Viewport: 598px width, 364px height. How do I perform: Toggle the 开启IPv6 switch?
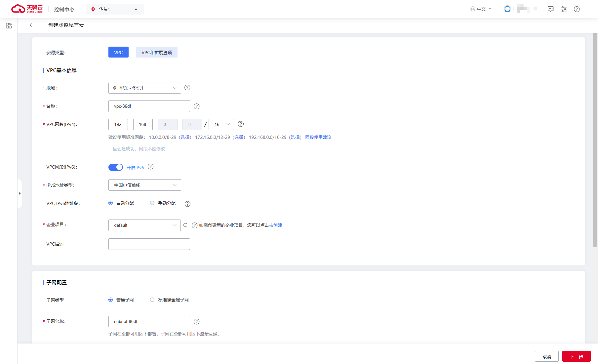coord(116,167)
